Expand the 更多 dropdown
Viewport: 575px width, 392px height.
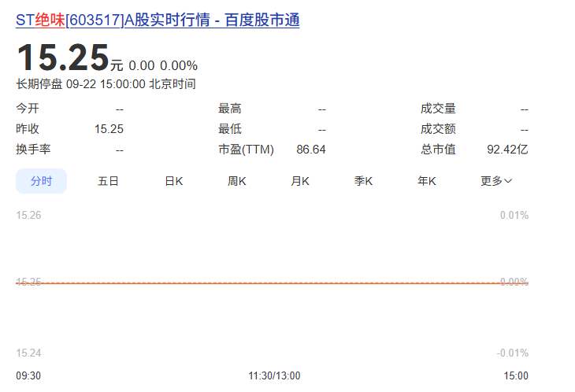pos(496,181)
